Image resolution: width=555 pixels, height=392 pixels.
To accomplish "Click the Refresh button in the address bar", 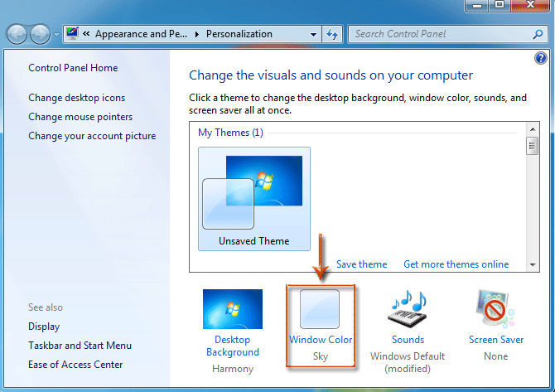I will tap(332, 34).
